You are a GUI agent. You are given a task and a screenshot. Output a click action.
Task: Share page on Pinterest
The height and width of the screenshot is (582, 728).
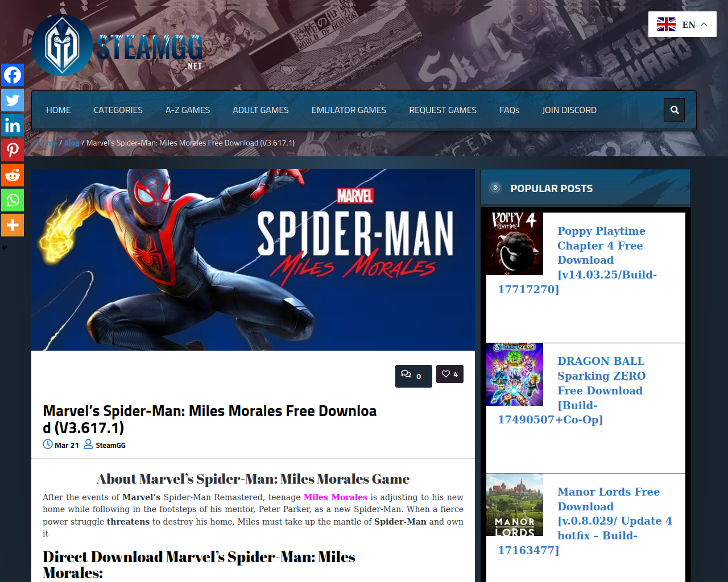(x=12, y=150)
